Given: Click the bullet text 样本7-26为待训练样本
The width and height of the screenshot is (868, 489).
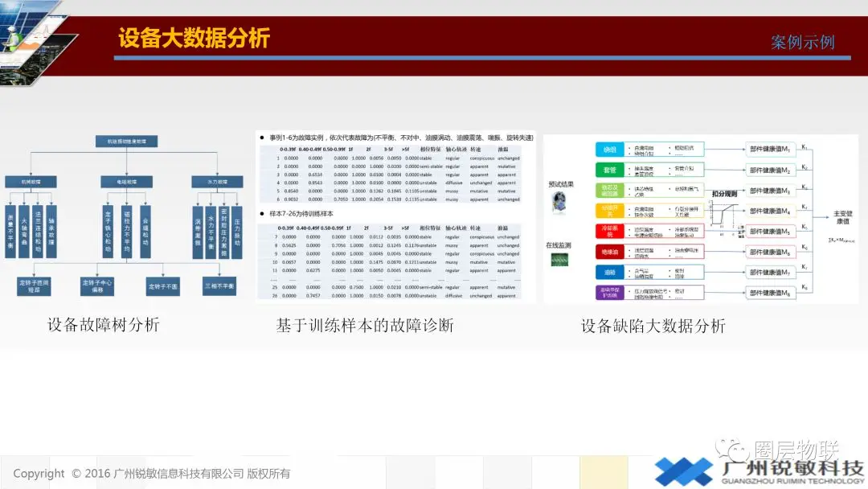Looking at the screenshot, I should [x=301, y=214].
